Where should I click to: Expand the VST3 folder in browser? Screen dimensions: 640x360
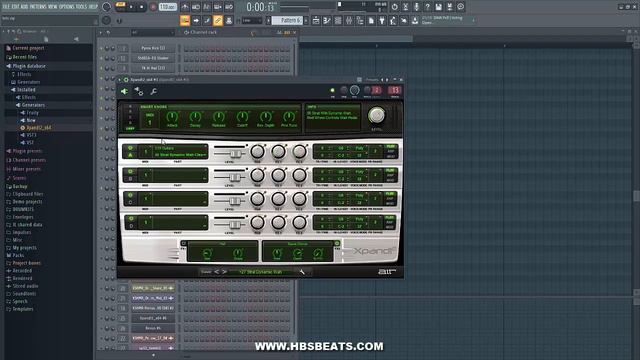tap(31, 135)
